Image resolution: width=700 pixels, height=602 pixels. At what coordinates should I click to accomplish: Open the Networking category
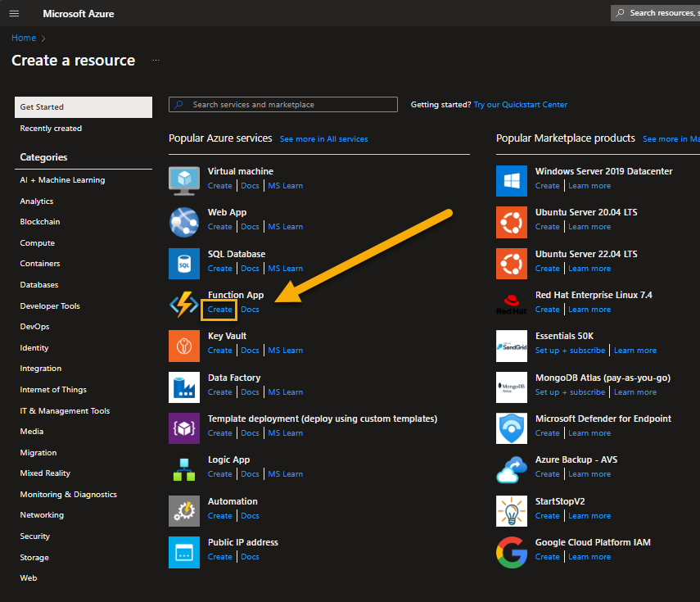click(x=42, y=515)
